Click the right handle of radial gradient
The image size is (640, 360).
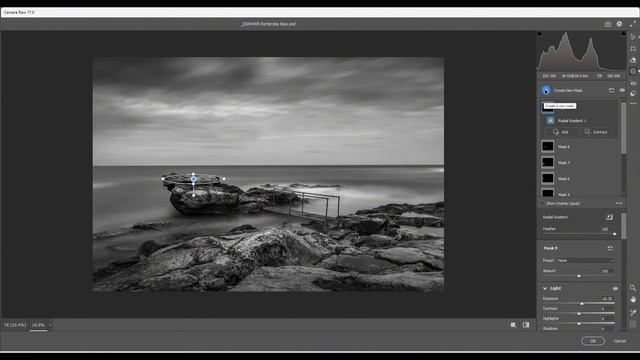pyautogui.click(x=224, y=179)
